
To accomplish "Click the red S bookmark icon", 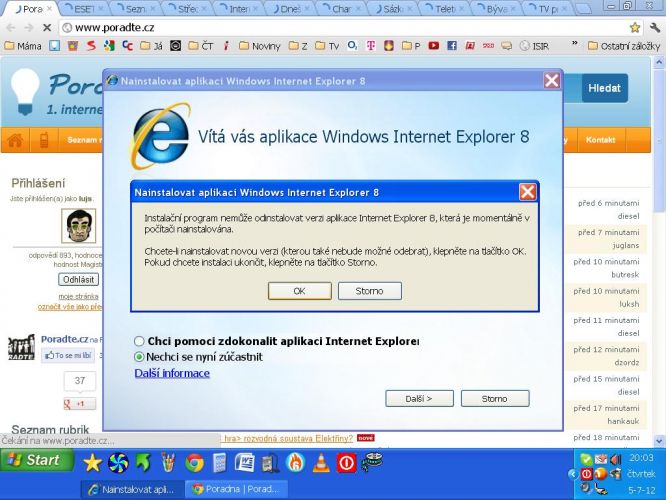I will click(x=91, y=45).
